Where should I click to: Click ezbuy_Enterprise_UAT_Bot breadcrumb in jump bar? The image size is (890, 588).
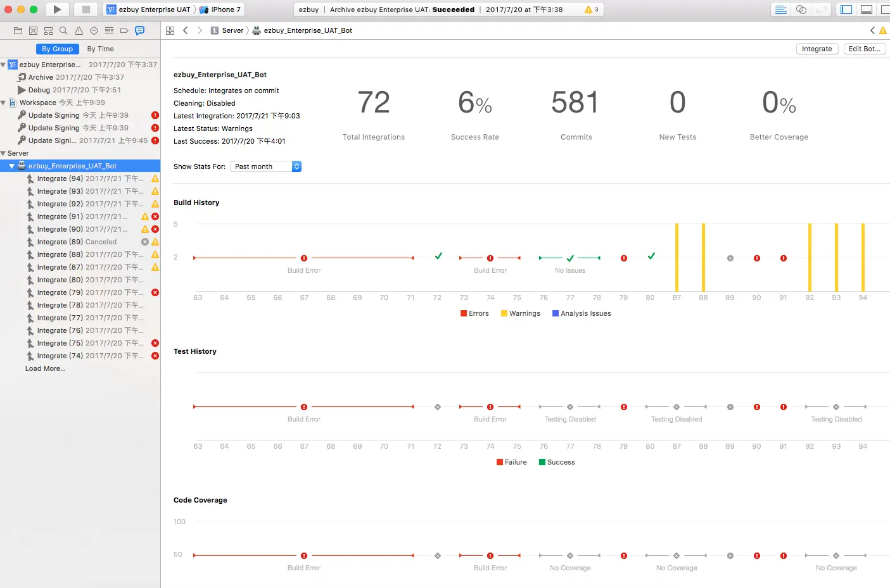(x=302, y=30)
